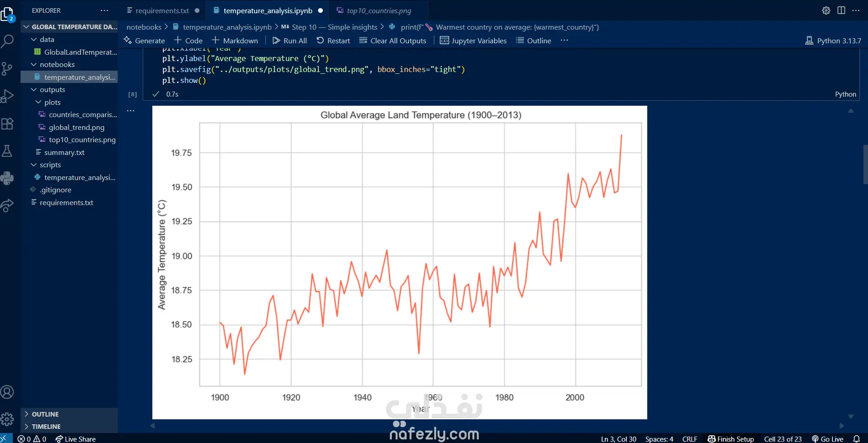Image resolution: width=868 pixels, height=443 pixels.
Task: Open the Python 3.13.7 kernel picker
Action: (833, 41)
